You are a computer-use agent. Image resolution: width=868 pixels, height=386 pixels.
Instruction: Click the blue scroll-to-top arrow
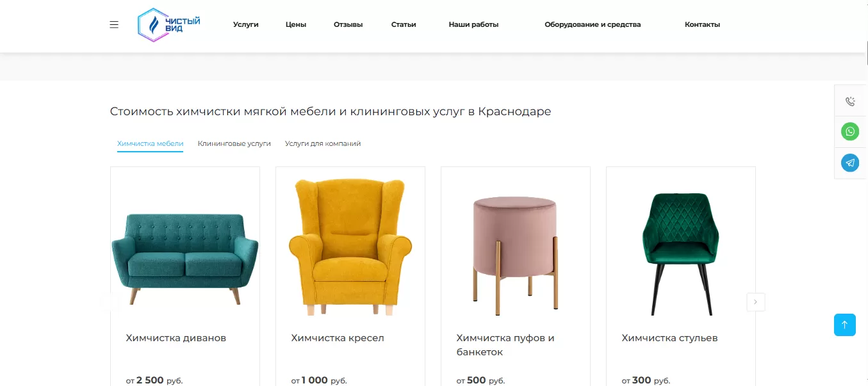pyautogui.click(x=845, y=325)
